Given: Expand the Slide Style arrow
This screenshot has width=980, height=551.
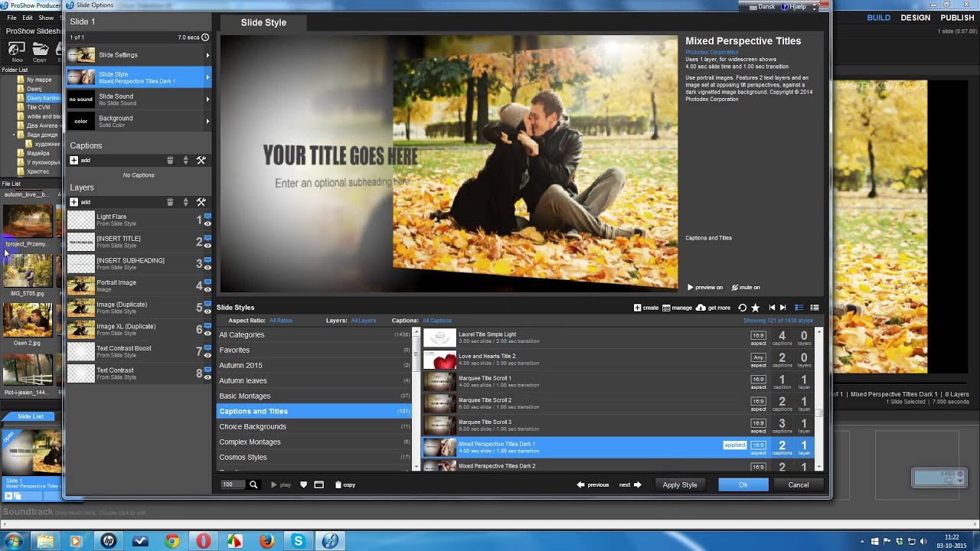Looking at the screenshot, I should click(x=207, y=77).
